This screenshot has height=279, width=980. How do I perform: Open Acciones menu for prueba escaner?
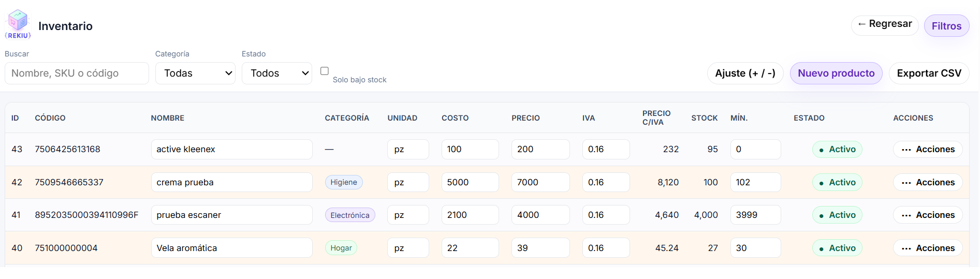(x=927, y=215)
